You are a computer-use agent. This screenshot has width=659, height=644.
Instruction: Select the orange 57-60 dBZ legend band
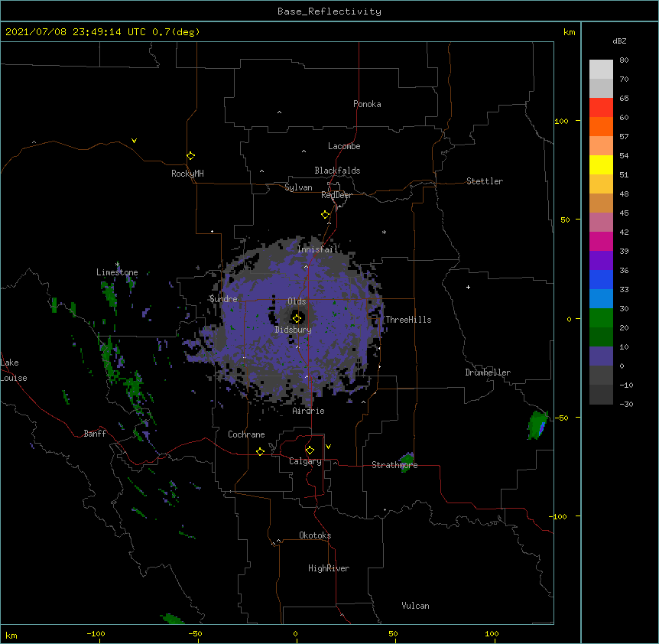click(x=601, y=126)
